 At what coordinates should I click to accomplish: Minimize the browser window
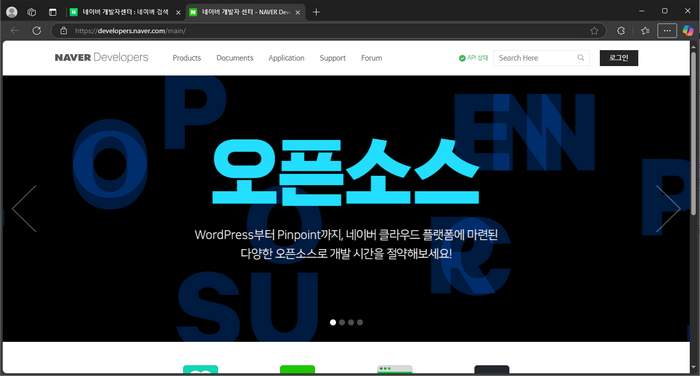coord(642,11)
